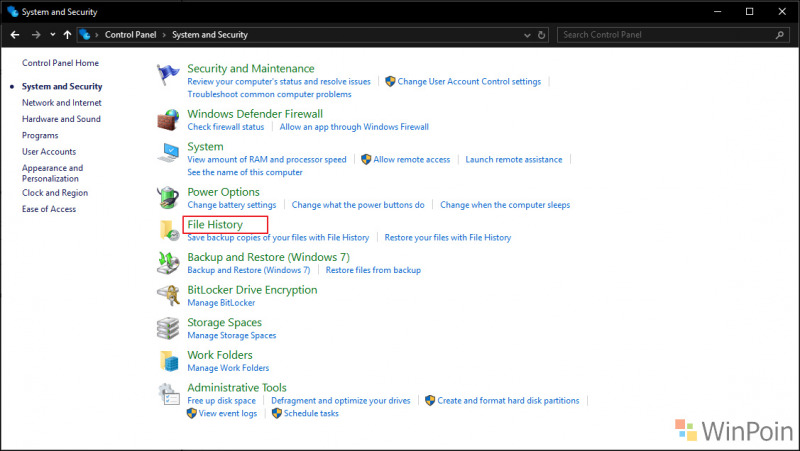800x451 pixels.
Task: Focus the Search Control Panel field
Action: coord(673,35)
